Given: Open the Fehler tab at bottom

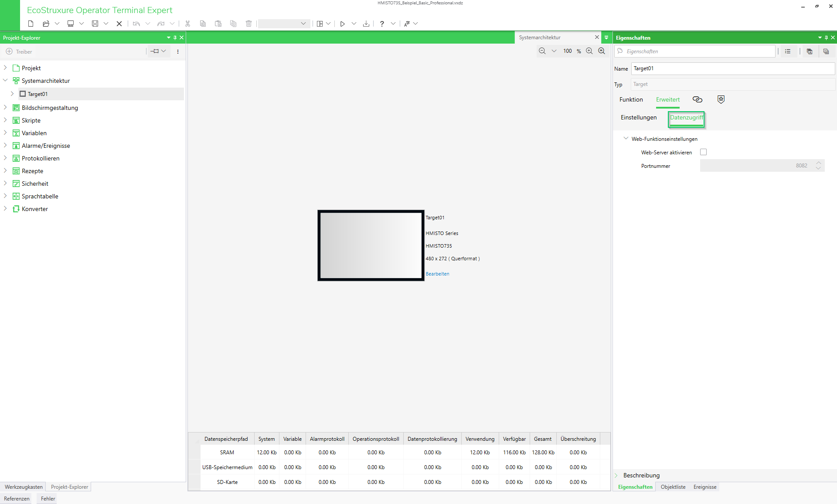Looking at the screenshot, I should [48, 499].
